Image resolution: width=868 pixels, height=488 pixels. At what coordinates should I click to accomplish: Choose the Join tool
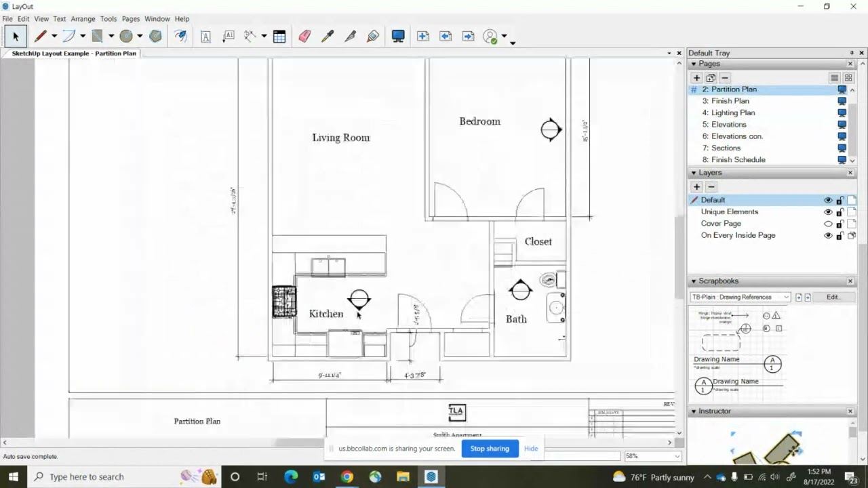(x=373, y=37)
